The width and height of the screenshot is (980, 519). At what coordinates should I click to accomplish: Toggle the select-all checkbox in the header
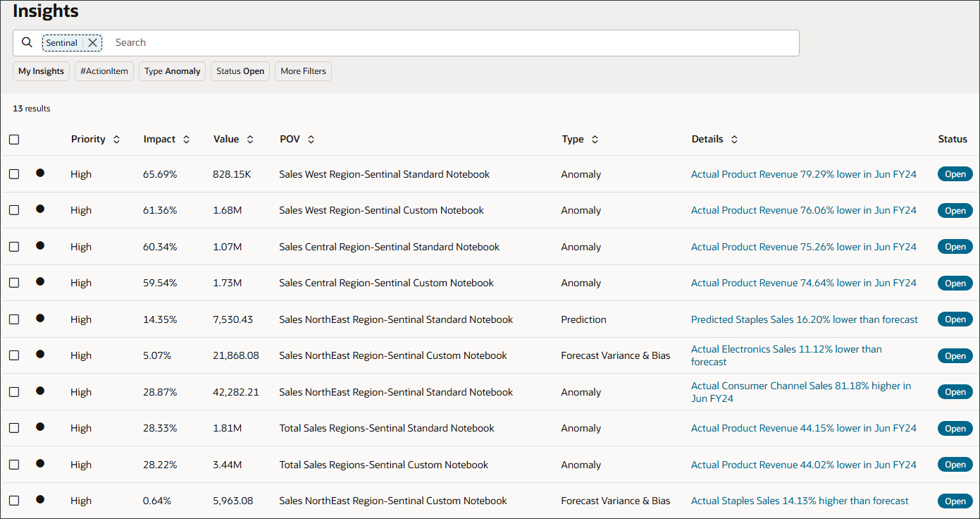[14, 140]
